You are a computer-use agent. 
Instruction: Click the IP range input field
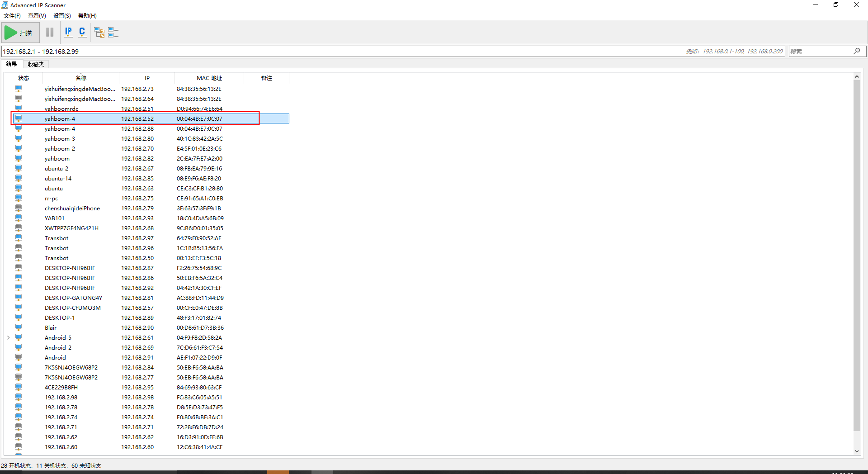(392, 51)
